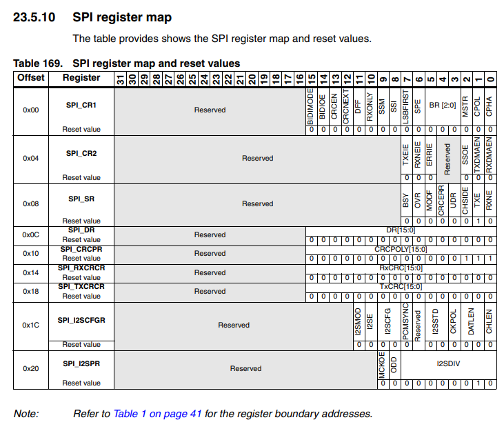
Task: Click the ERRIE bit in SPI_CR2
Action: click(430, 154)
